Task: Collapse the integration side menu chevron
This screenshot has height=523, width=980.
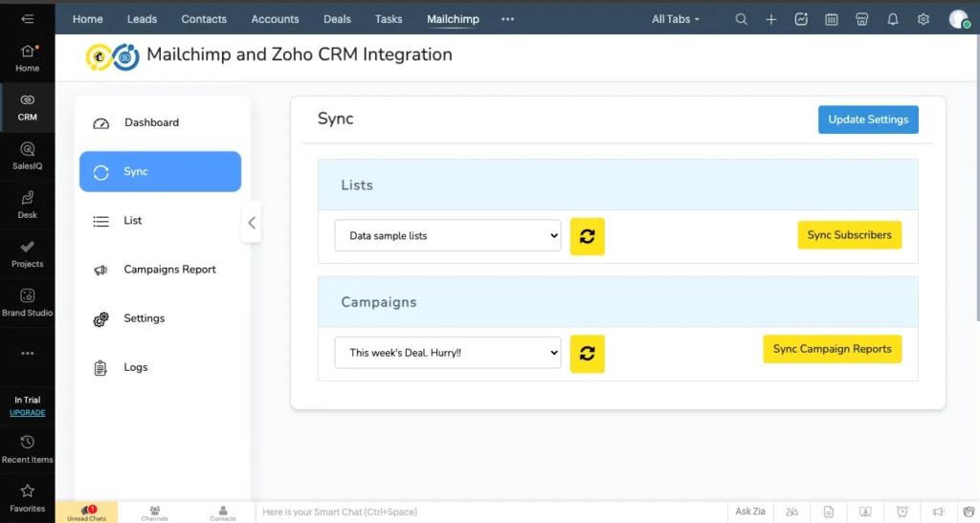Action: (252, 222)
